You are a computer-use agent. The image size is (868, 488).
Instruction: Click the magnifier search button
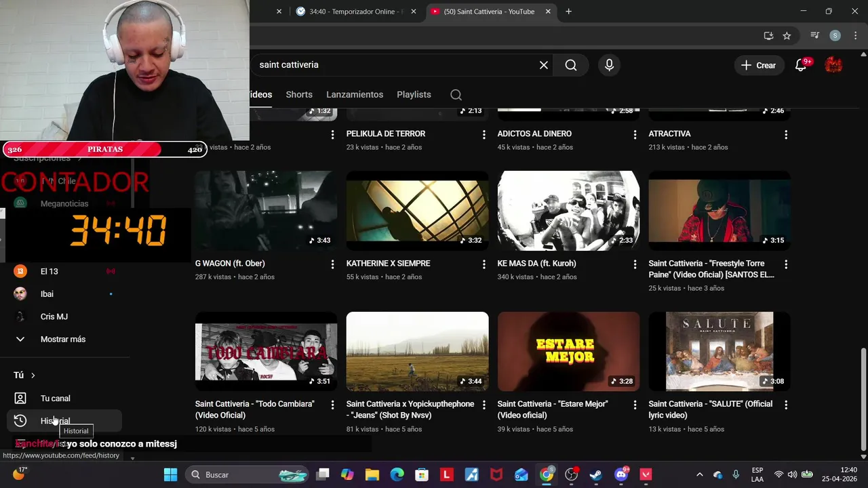click(x=571, y=65)
